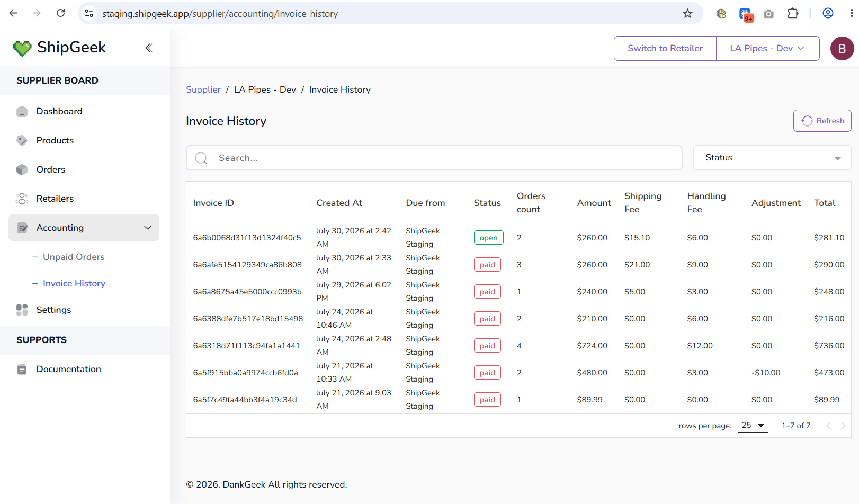The image size is (859, 504).
Task: Click the -$10.00 adjustment value
Action: 766,373
